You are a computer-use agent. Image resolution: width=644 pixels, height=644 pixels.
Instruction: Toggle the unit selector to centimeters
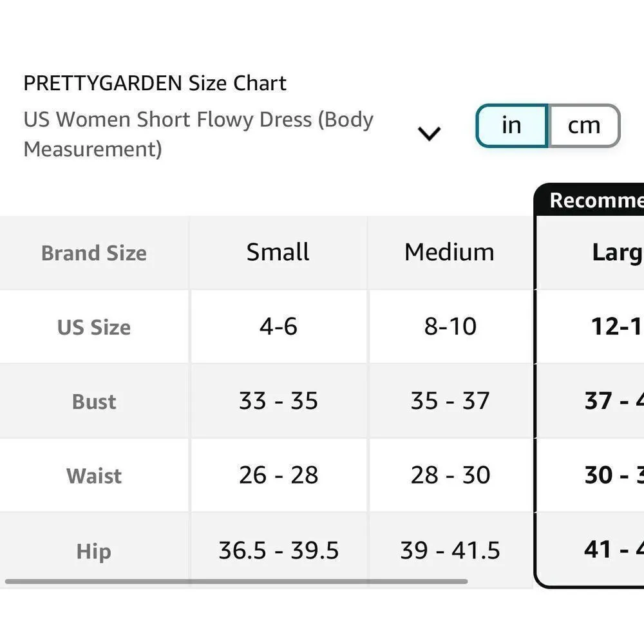584,126
